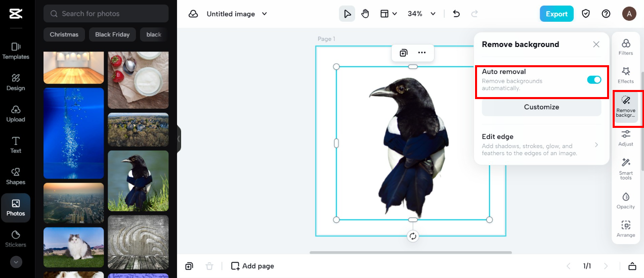The height and width of the screenshot is (278, 644).
Task: Open the Adjust tool
Action: 626,138
